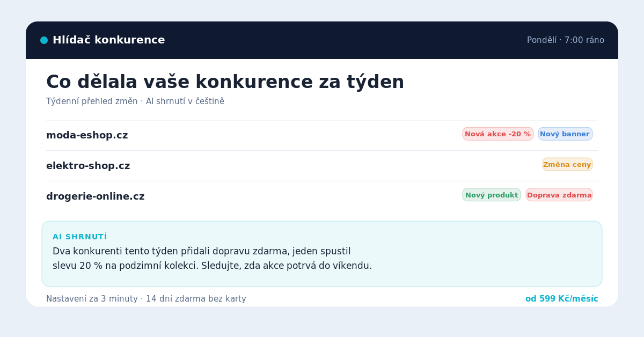The image size is (644, 337).
Task: Click the Hlídač konkurence header title
Action: point(109,40)
